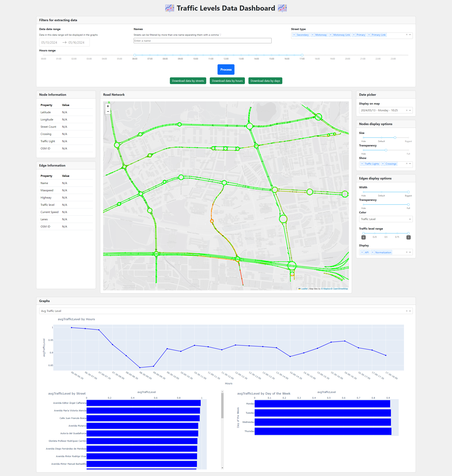Remove the Normalization display tag
The image size is (452, 476).
coord(373,253)
